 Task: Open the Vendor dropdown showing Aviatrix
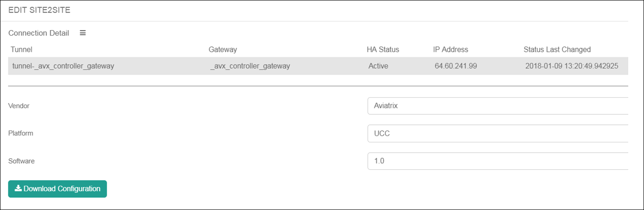497,106
